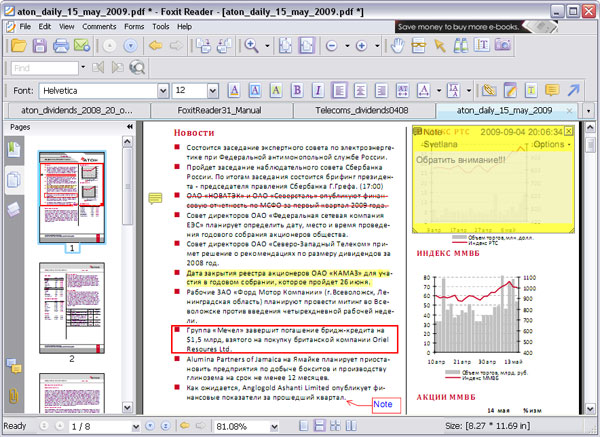Open the line spacing dropdown arrow
Screen dimensions: 600x437
coord(469,91)
